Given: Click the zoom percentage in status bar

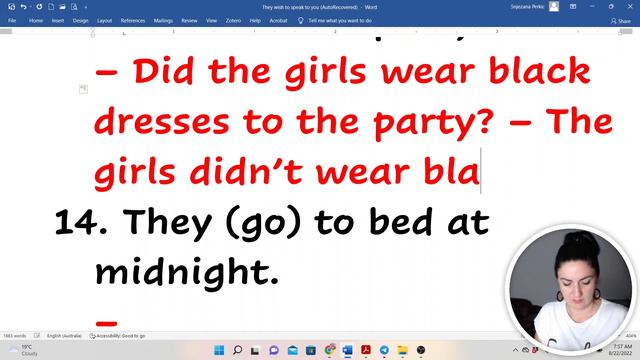Looking at the screenshot, I should [x=631, y=336].
